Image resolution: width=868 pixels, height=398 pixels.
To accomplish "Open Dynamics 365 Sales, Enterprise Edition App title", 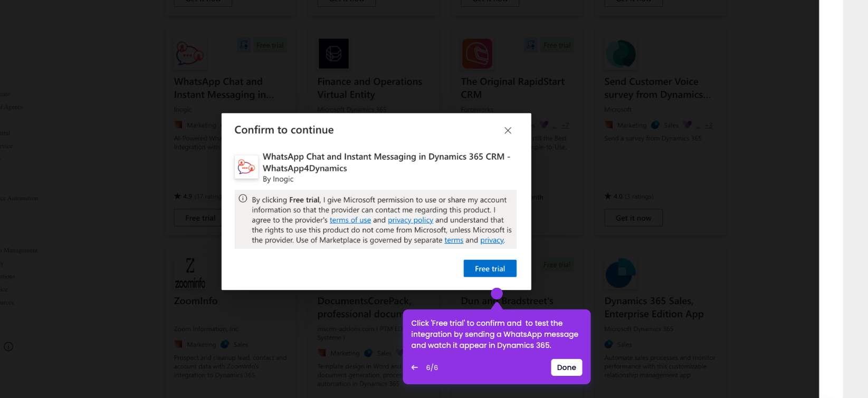I will tap(654, 307).
